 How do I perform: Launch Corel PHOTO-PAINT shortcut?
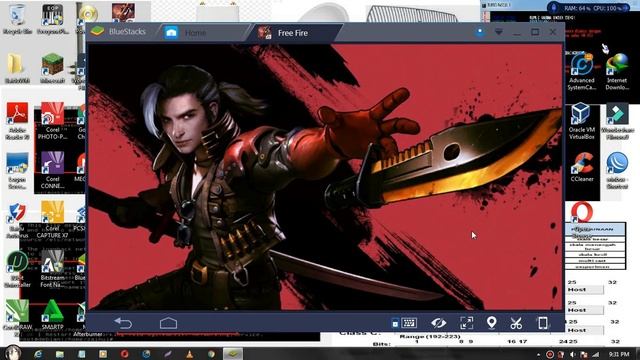point(52,120)
